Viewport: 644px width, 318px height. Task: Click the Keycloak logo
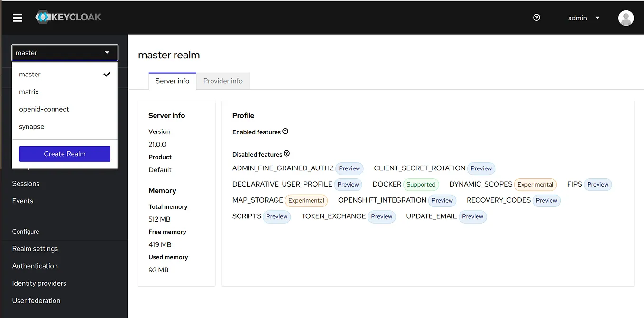point(68,17)
